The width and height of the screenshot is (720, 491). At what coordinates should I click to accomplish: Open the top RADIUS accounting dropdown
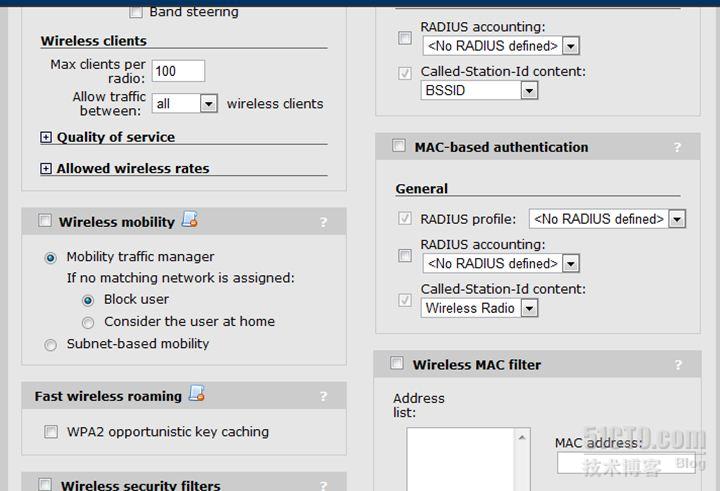click(501, 46)
